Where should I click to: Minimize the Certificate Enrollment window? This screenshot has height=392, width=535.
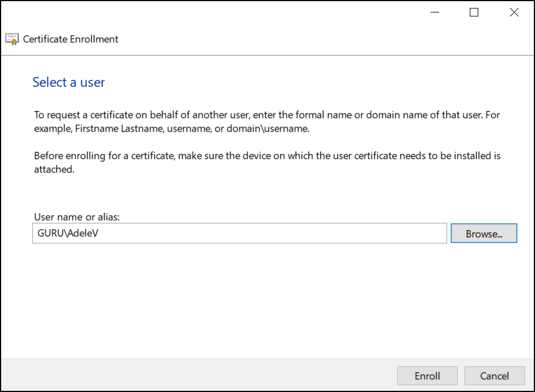pyautogui.click(x=435, y=12)
